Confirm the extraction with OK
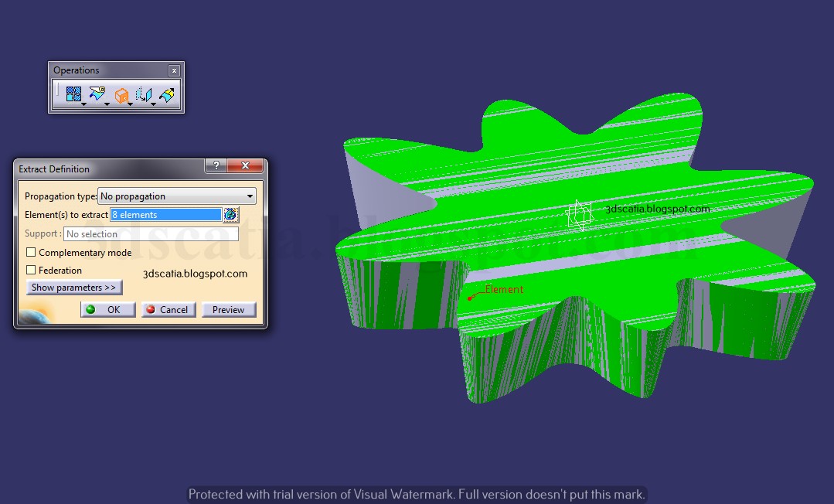 (108, 309)
